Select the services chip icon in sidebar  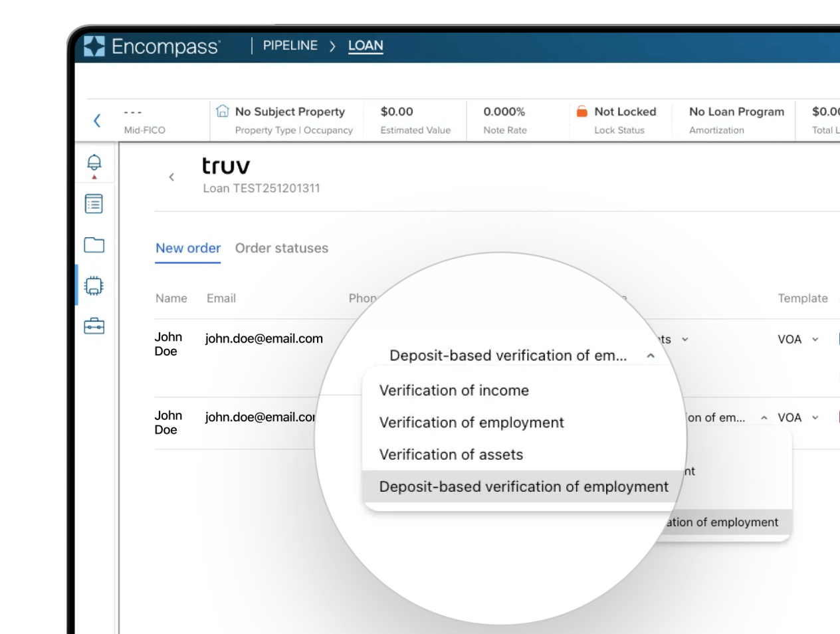[94, 286]
